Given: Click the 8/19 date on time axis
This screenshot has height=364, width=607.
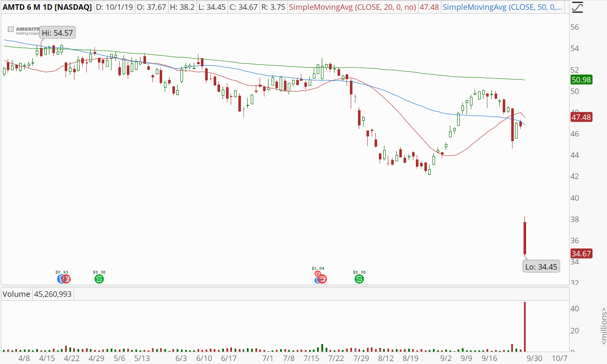Looking at the screenshot, I should (x=411, y=358).
